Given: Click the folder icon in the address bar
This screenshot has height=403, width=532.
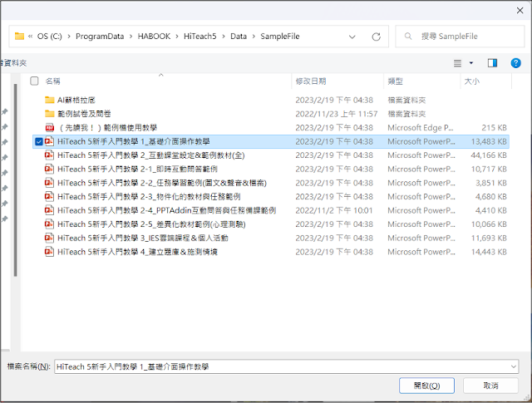Looking at the screenshot, I should click(x=19, y=36).
